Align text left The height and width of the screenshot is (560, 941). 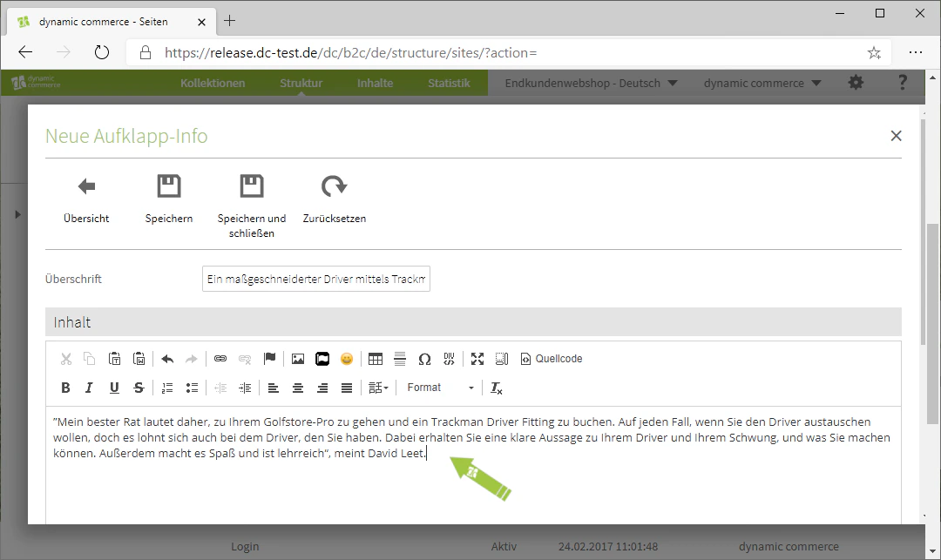point(273,388)
